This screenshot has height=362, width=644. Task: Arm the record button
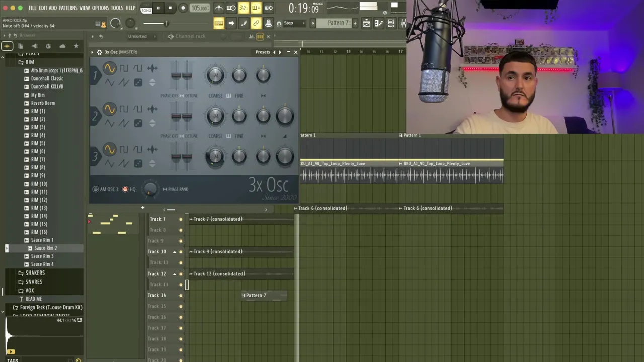click(x=183, y=8)
